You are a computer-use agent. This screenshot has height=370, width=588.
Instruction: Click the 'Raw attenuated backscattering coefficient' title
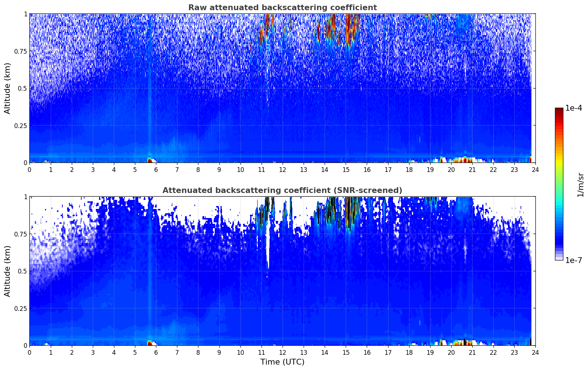click(282, 8)
